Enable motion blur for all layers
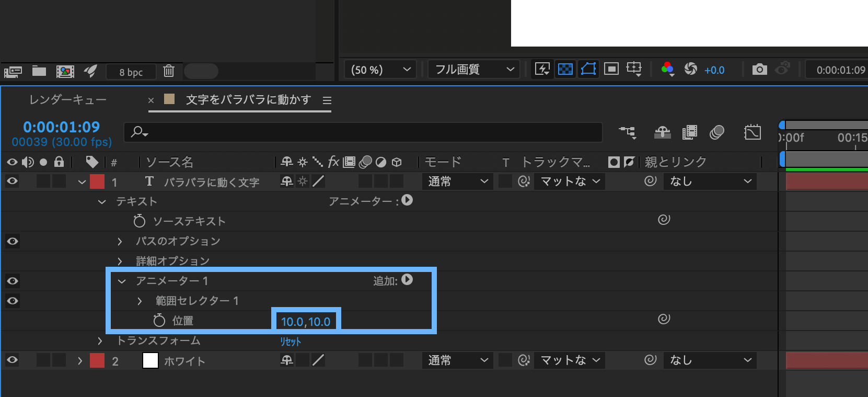 (717, 132)
